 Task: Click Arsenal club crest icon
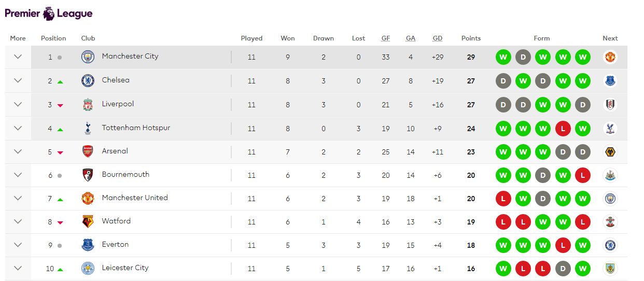[x=88, y=152]
